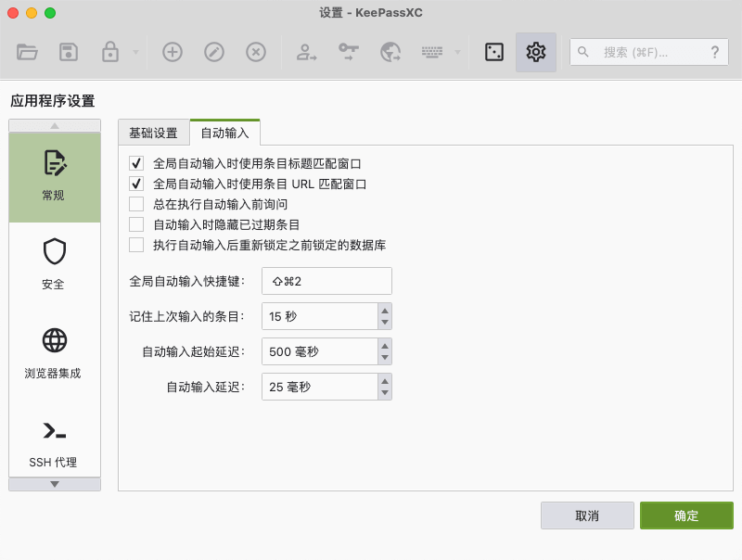Switch to the 基础设置 tab
The image size is (742, 560).
click(x=154, y=133)
